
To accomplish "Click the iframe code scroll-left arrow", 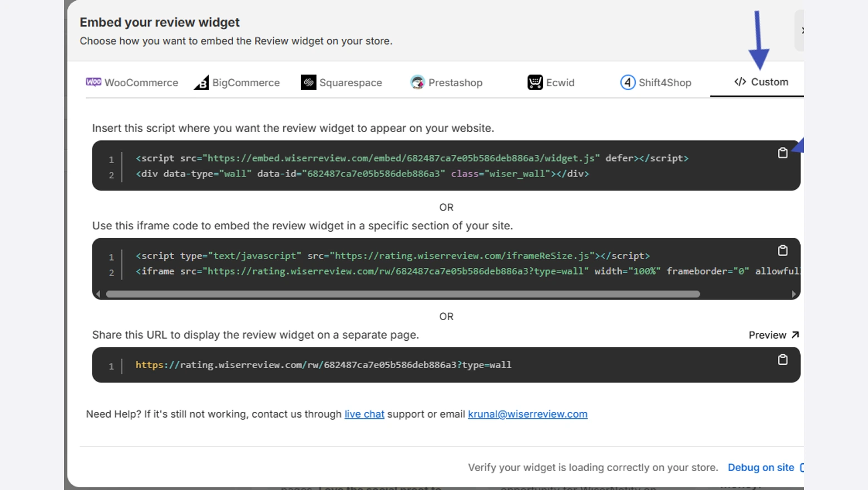I will 98,294.
